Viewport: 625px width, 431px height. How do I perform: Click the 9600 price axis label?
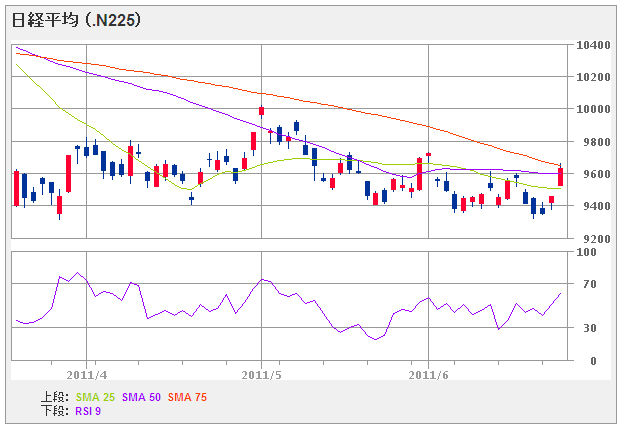(597, 174)
